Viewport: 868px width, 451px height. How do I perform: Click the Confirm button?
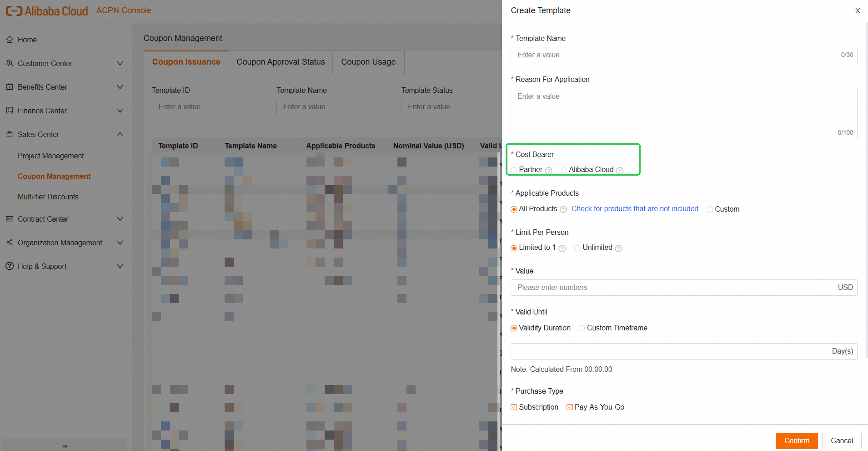point(796,441)
